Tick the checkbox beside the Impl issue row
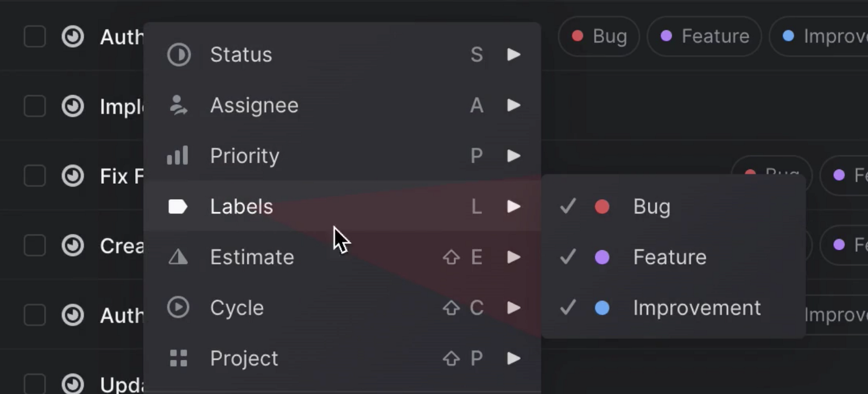868x394 pixels. (35, 106)
